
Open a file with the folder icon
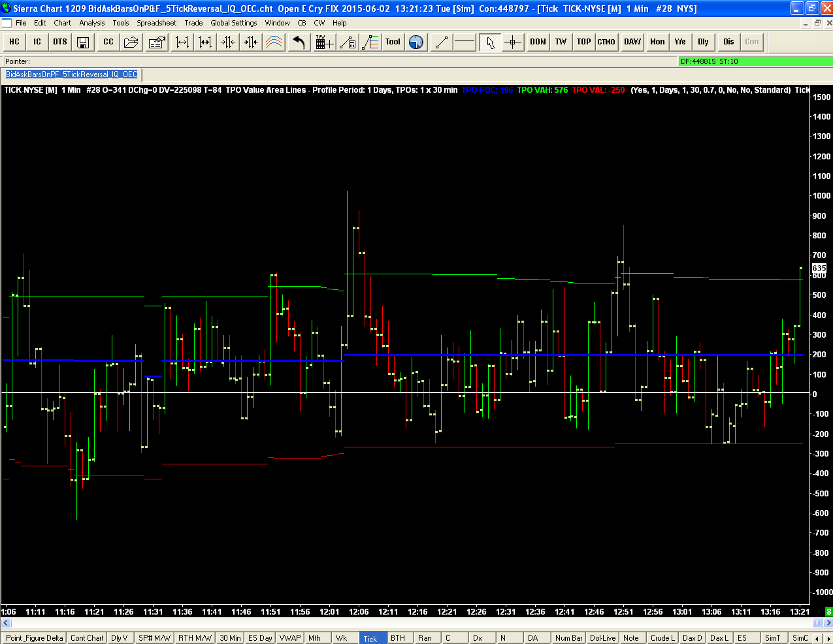click(131, 42)
